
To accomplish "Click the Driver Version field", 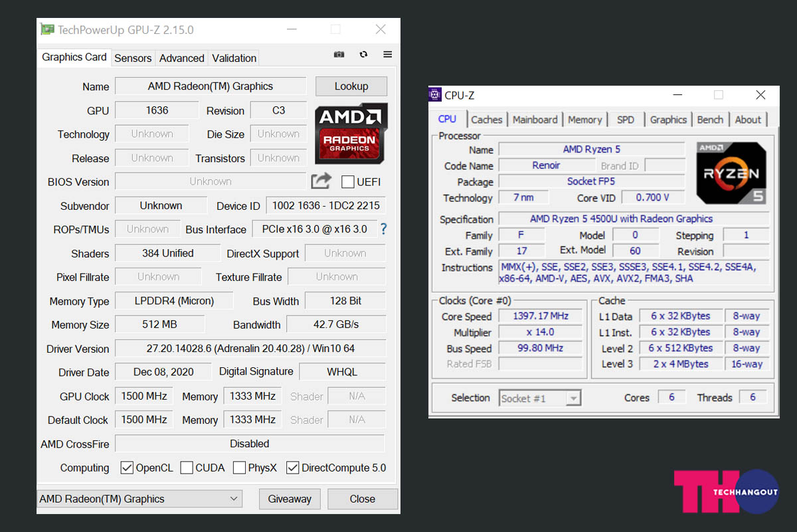I will (250, 349).
